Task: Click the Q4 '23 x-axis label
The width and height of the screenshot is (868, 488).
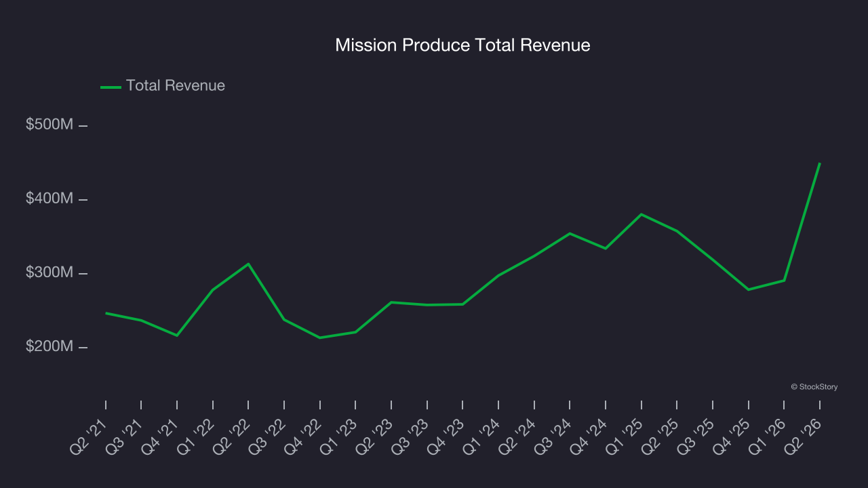Action: [x=446, y=436]
